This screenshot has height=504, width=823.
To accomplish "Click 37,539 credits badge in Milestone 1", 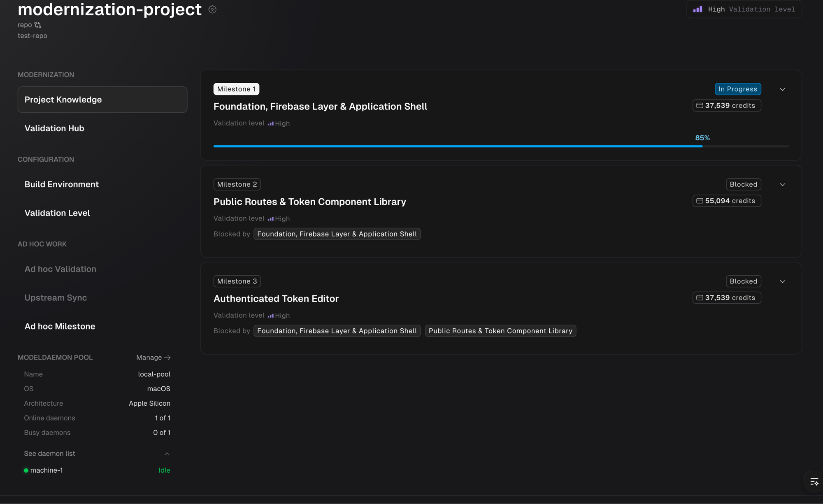I will point(727,106).
